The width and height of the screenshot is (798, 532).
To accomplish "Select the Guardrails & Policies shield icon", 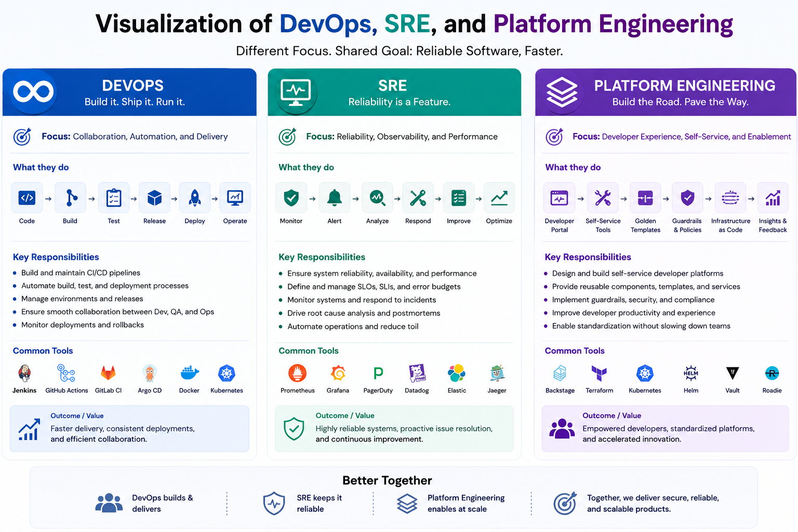I will (x=687, y=197).
